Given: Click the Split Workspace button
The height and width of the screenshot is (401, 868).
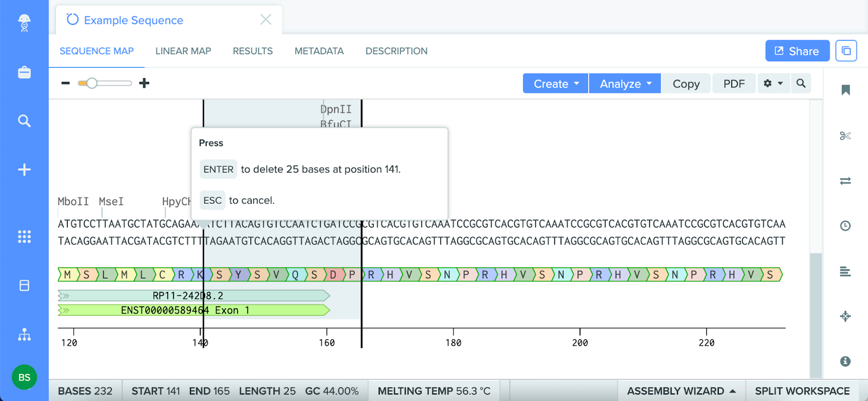Looking at the screenshot, I should point(802,391).
